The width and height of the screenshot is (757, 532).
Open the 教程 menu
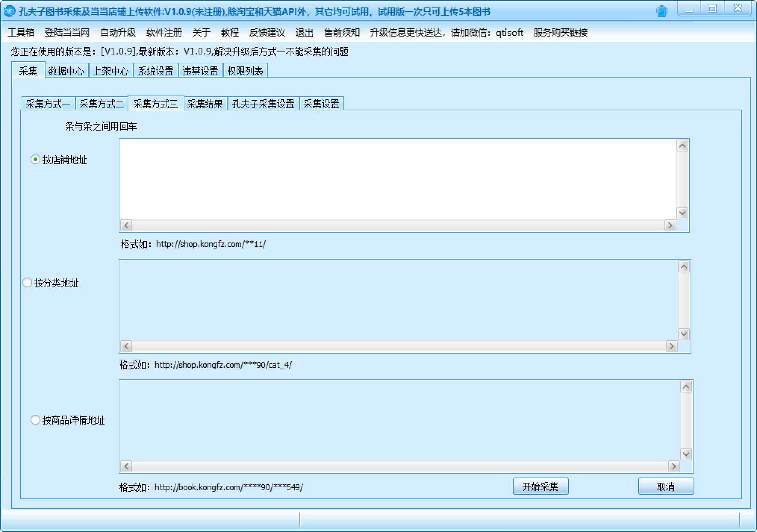[230, 33]
